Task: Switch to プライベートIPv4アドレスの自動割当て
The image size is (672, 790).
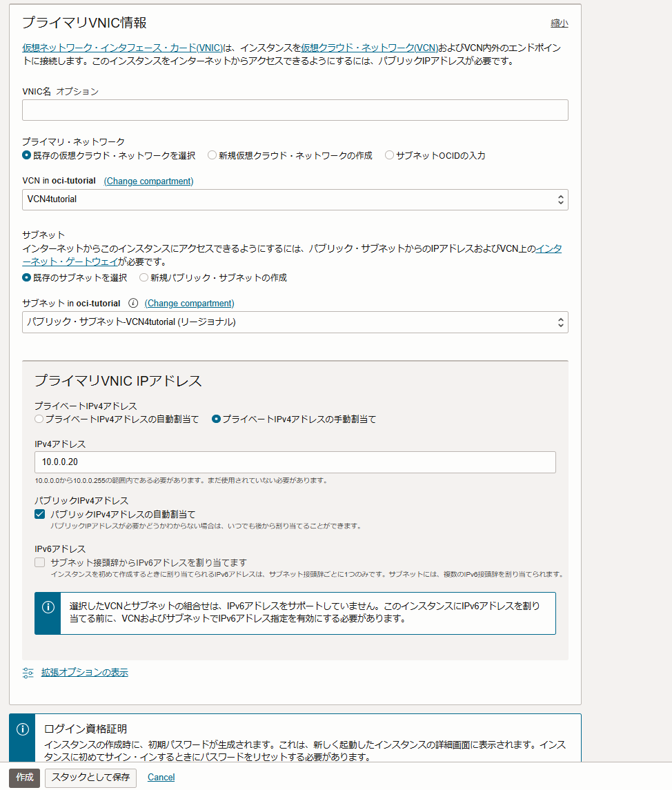Action: coord(39,419)
